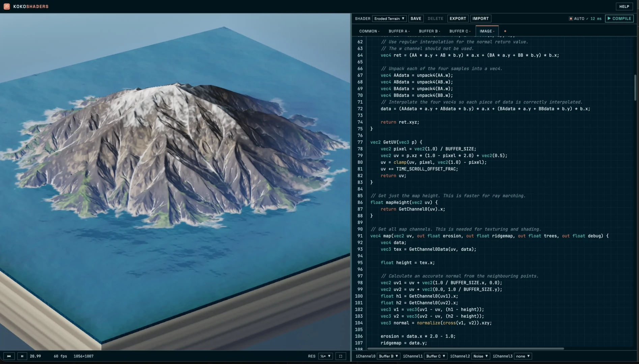Click line number 77 in gutter
This screenshot has width=639, height=364.
tap(360, 142)
